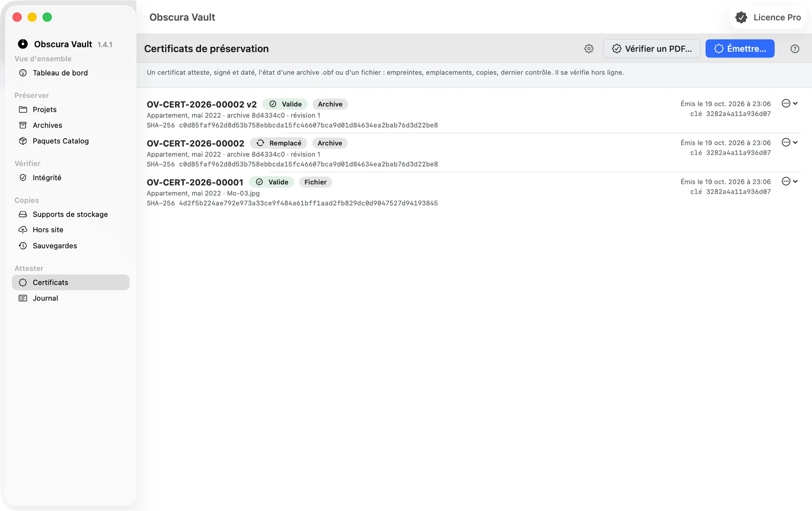812x511 pixels.
Task: Click the Licence Pro badge
Action: pyautogui.click(x=768, y=17)
